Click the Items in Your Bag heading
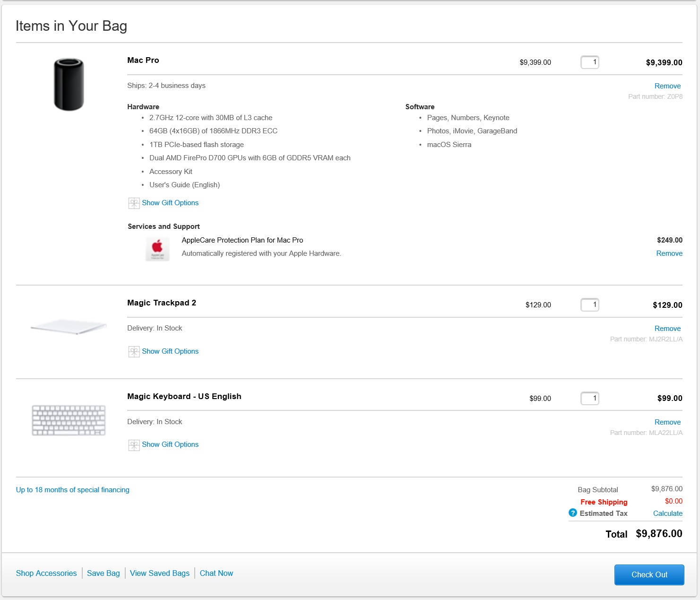Viewport: 700px width, 600px height. 71,26
